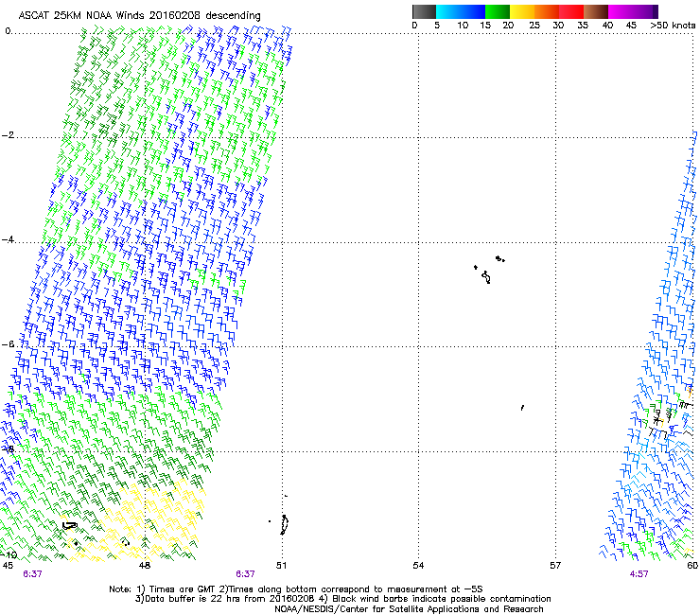Click the yellow 20-25 knots color segment
The width and height of the screenshot is (700, 615).
click(522, 11)
